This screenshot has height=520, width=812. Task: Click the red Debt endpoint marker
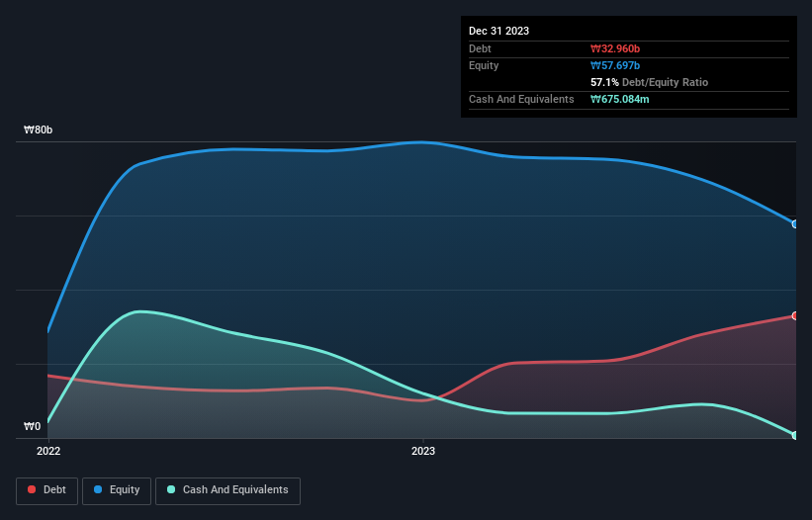(x=795, y=315)
